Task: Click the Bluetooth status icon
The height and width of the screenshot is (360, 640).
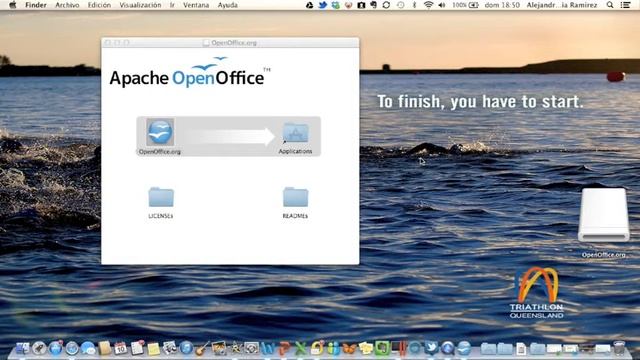Action: [414, 5]
